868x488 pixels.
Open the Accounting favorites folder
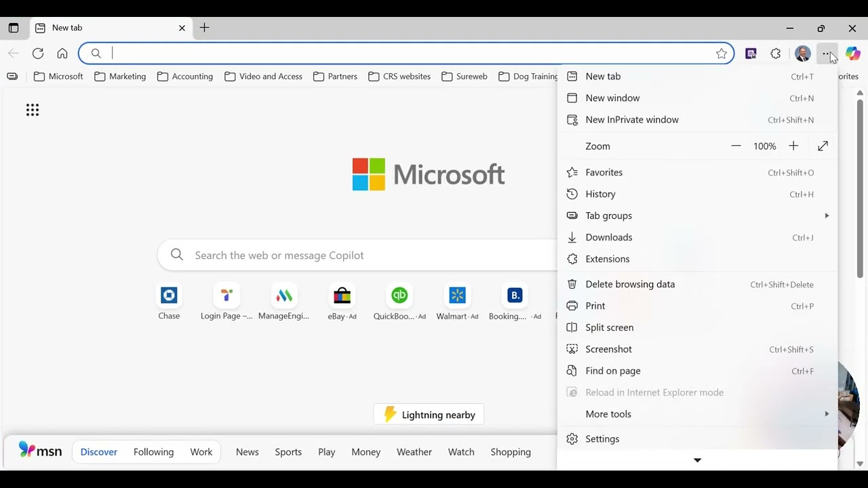185,77
